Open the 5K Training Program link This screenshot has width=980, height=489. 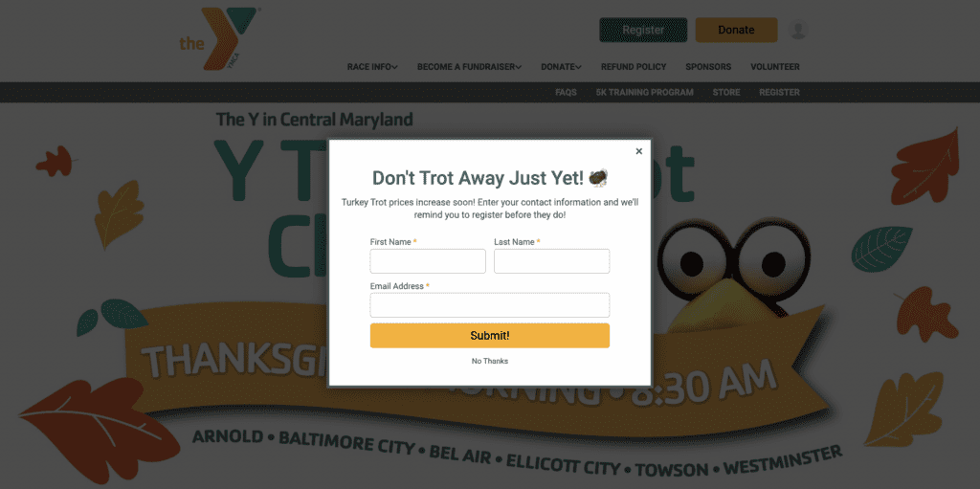click(644, 93)
